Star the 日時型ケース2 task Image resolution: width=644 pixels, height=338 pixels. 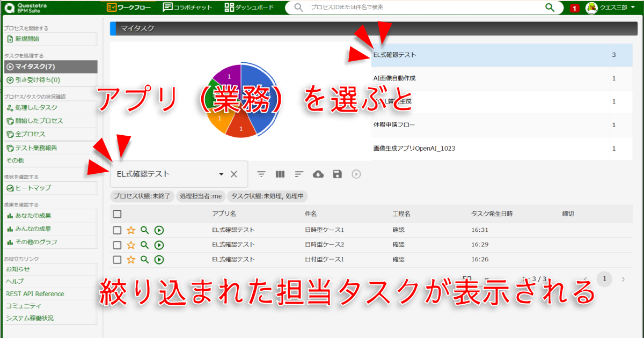131,245
